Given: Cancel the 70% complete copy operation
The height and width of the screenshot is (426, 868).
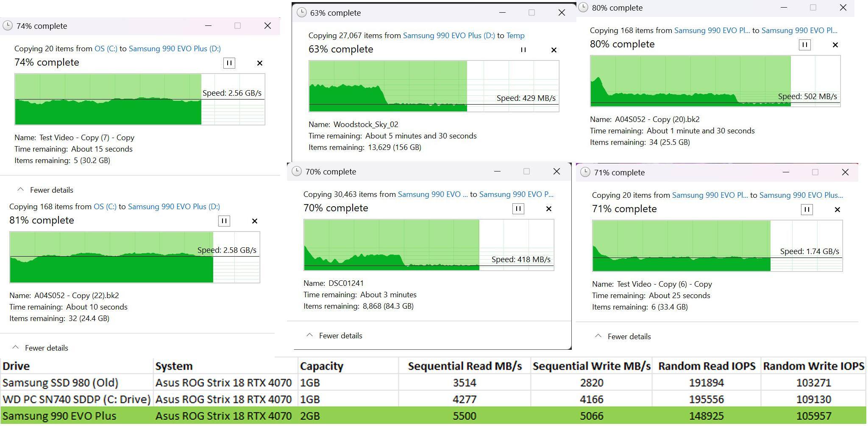Looking at the screenshot, I should pyautogui.click(x=549, y=209).
